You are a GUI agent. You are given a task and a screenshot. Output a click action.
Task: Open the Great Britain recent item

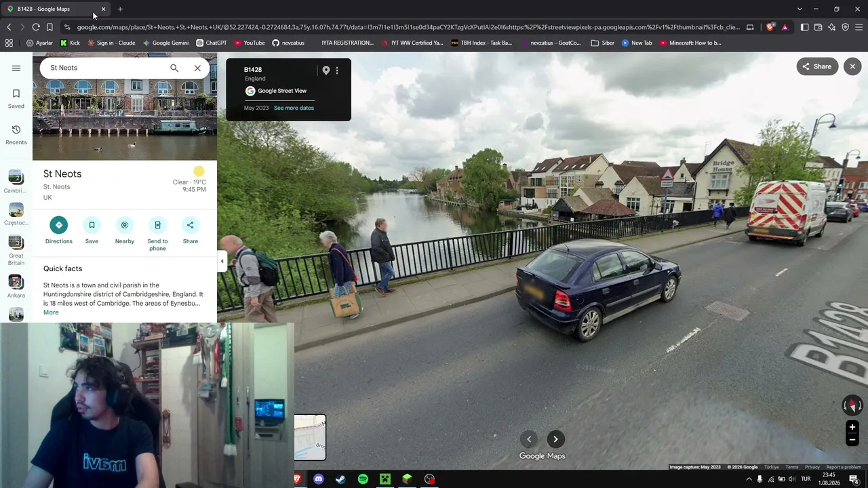16,251
